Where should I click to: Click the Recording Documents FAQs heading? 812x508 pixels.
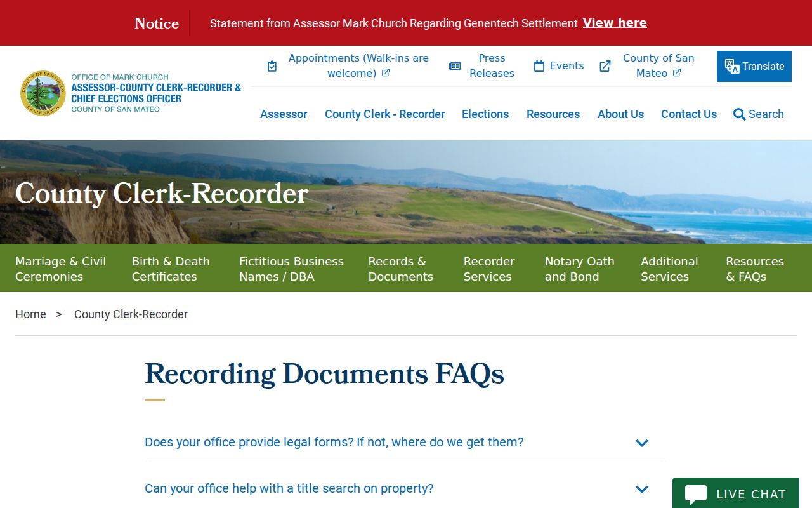tap(324, 374)
